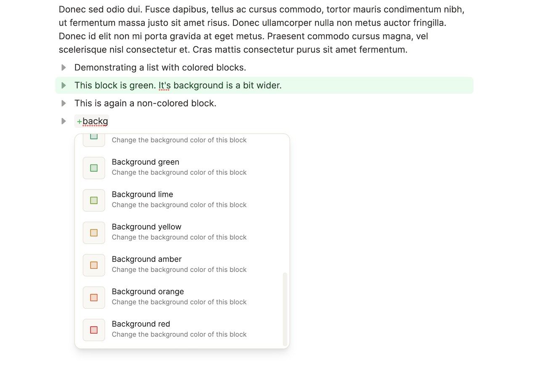Click the partially visible swatch icon atop the menu
The height and width of the screenshot is (392, 547).
point(93,138)
